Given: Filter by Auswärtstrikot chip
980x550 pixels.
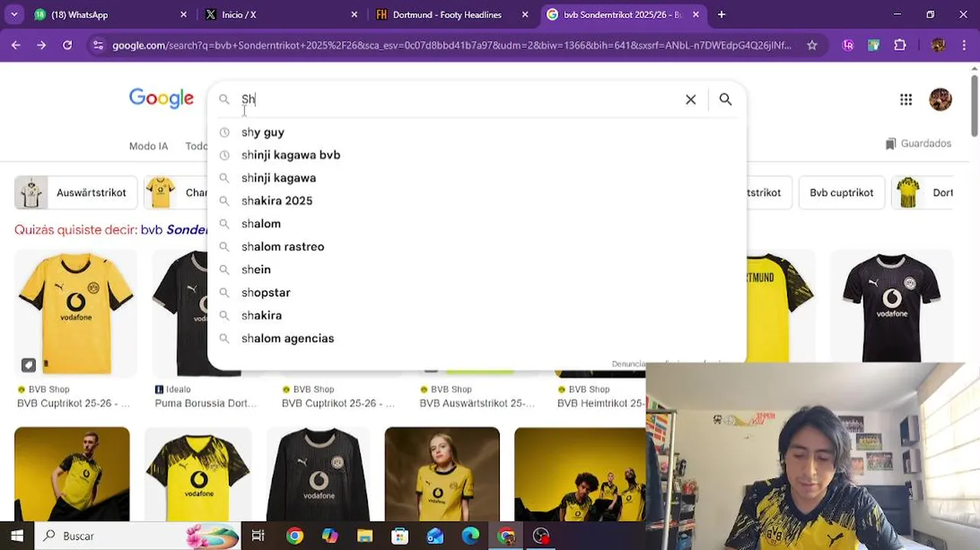Looking at the screenshot, I should pyautogui.click(x=76, y=192).
